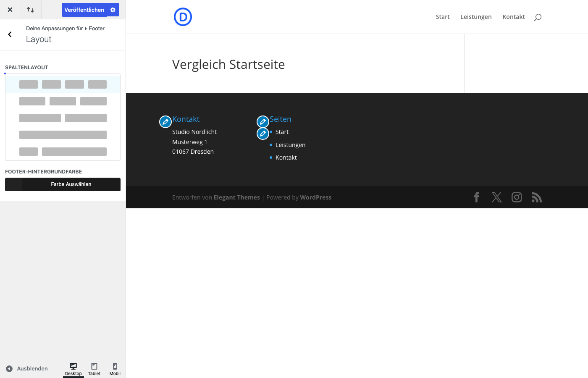The width and height of the screenshot is (588, 378).
Task: Click the Kontakt widget heading in footer
Action: tap(186, 119)
